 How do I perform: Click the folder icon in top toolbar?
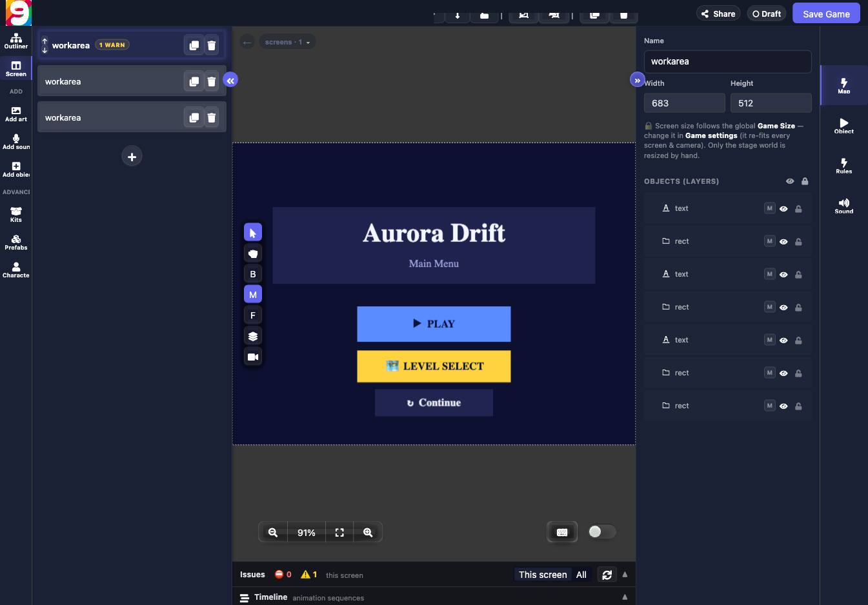click(x=484, y=15)
